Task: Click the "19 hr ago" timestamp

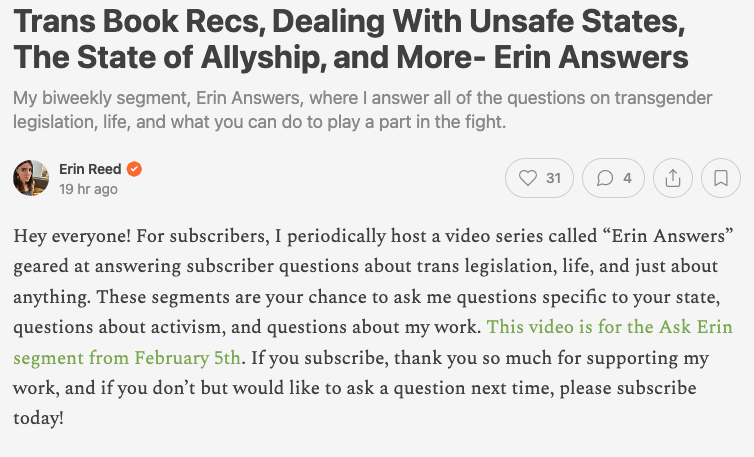Action: [x=88, y=189]
